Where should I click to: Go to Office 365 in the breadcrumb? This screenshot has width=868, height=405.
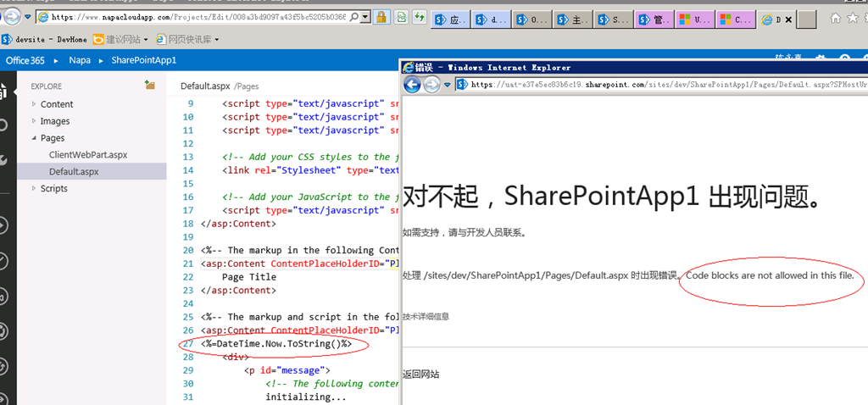pos(25,60)
